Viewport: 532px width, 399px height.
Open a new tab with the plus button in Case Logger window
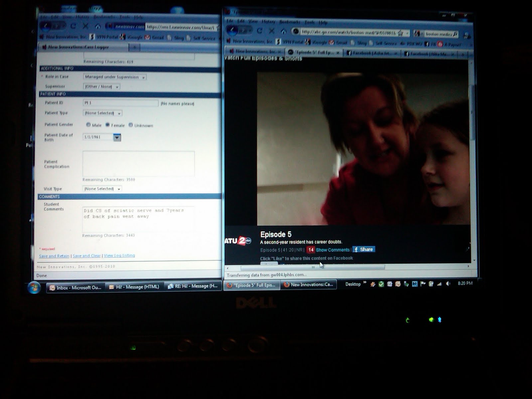click(x=134, y=48)
